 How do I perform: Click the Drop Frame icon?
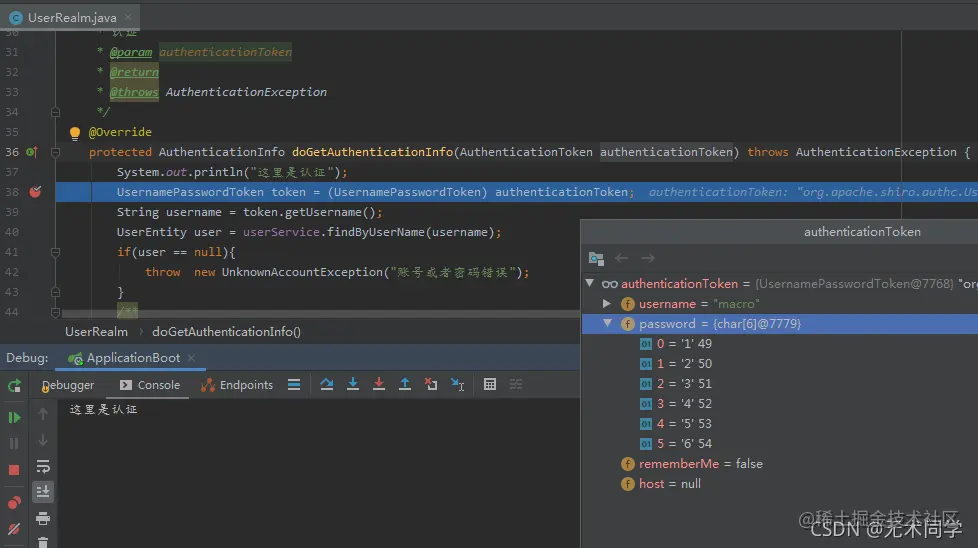(431, 384)
